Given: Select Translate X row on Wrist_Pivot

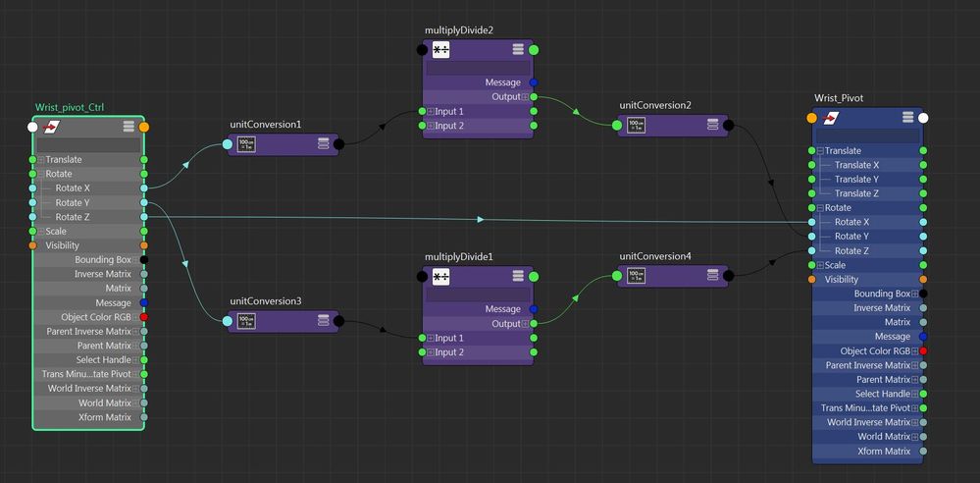Looking at the screenshot, I should click(x=867, y=165).
